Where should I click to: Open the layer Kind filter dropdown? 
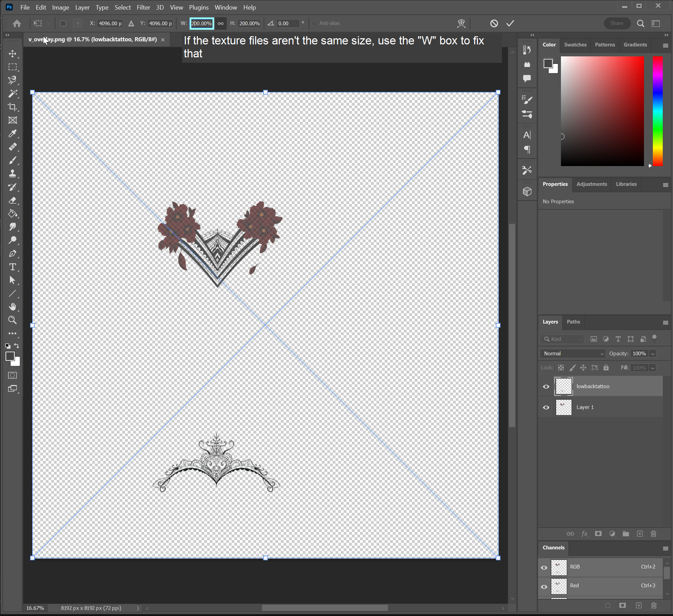[563, 339]
